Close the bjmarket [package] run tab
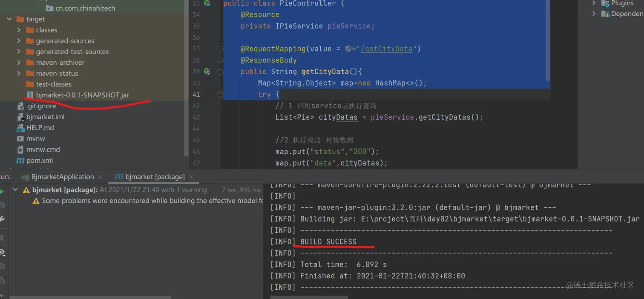The width and height of the screenshot is (644, 299). [191, 177]
